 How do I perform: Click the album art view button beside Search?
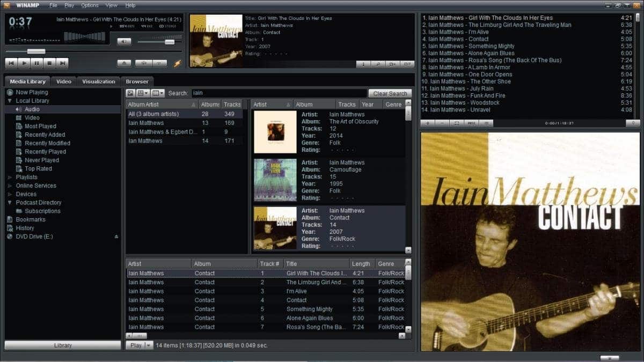130,93
